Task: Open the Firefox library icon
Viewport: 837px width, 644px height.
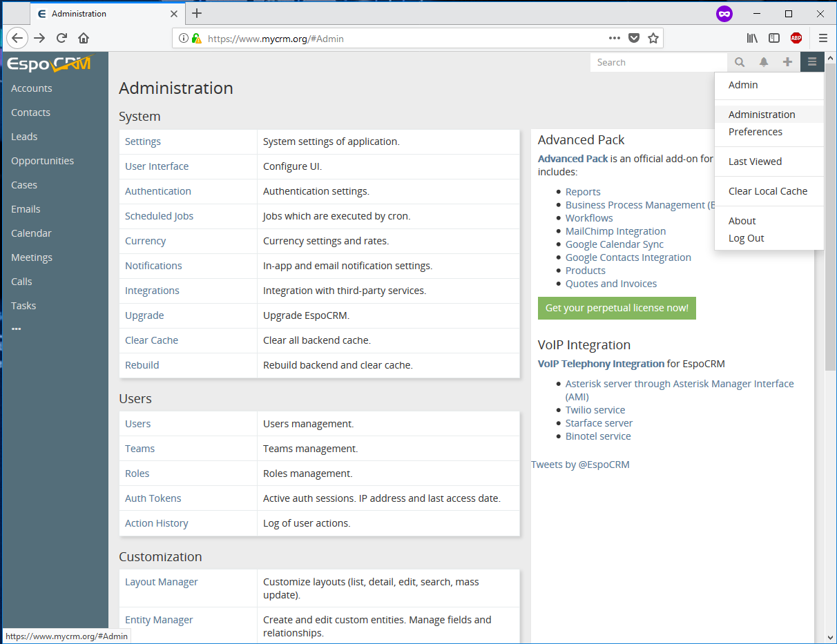Action: [x=752, y=39]
